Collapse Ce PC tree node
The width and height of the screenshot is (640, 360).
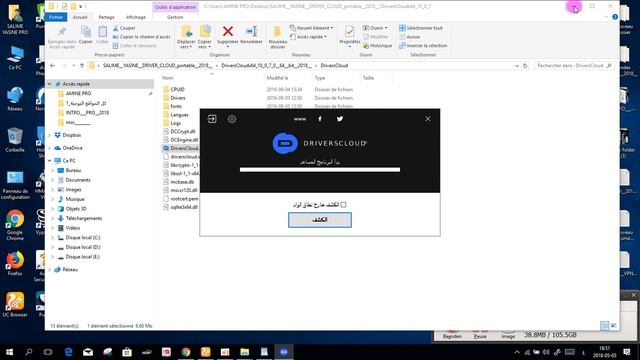50,161
